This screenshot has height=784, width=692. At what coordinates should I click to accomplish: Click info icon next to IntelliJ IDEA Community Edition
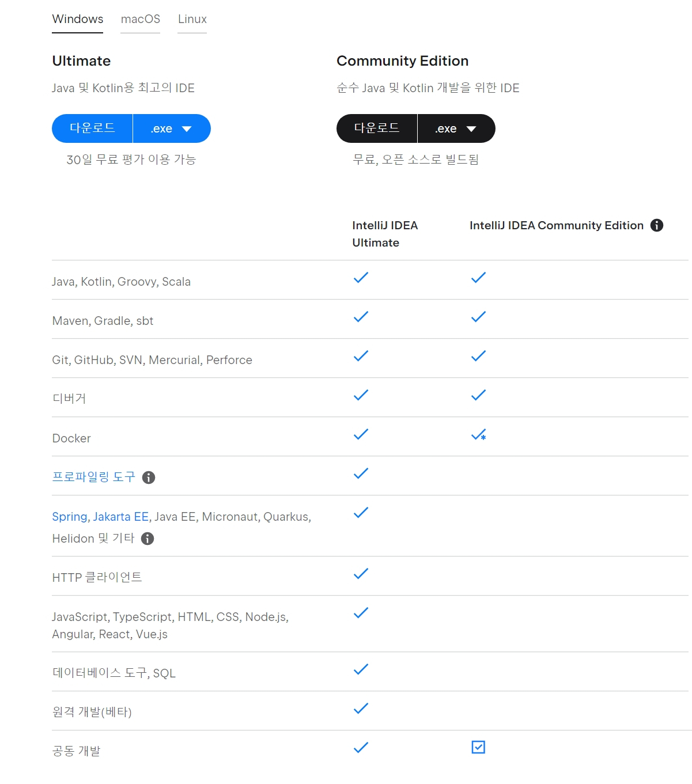657,225
